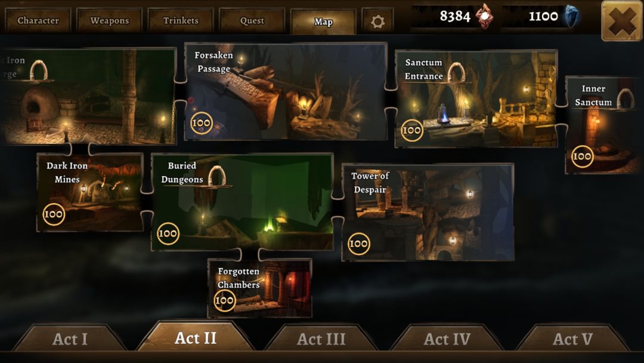The image size is (644, 363).
Task: Open settings with the gear icon
Action: click(x=377, y=20)
